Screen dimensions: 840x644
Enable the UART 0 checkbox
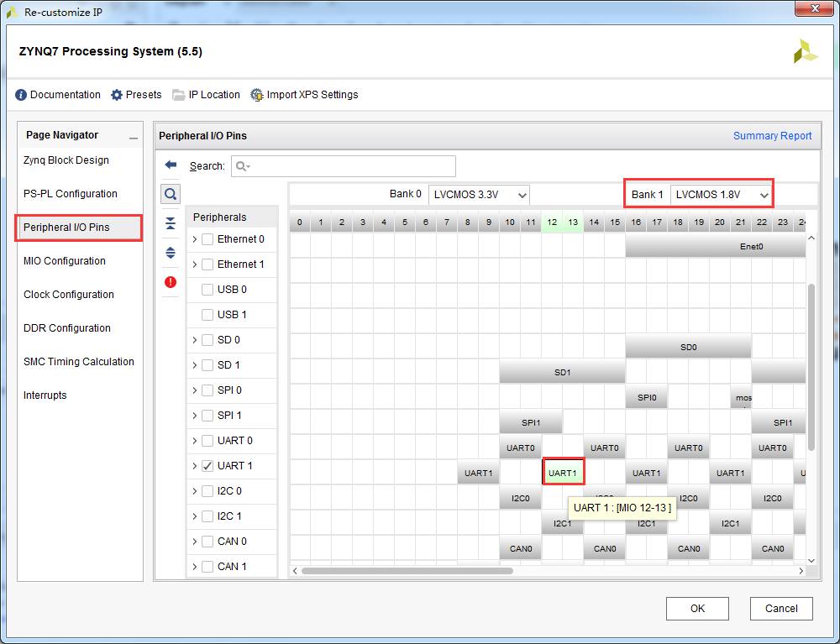(207, 441)
